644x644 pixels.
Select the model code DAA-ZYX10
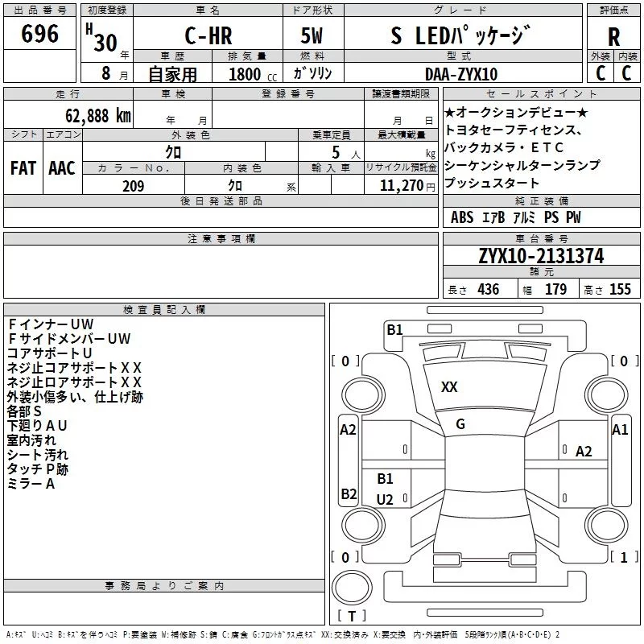click(x=461, y=75)
